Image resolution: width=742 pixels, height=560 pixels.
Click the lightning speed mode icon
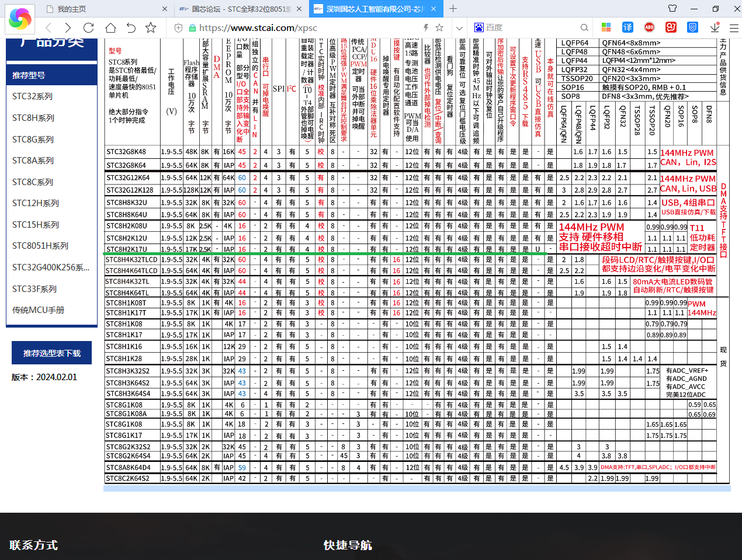click(x=426, y=27)
